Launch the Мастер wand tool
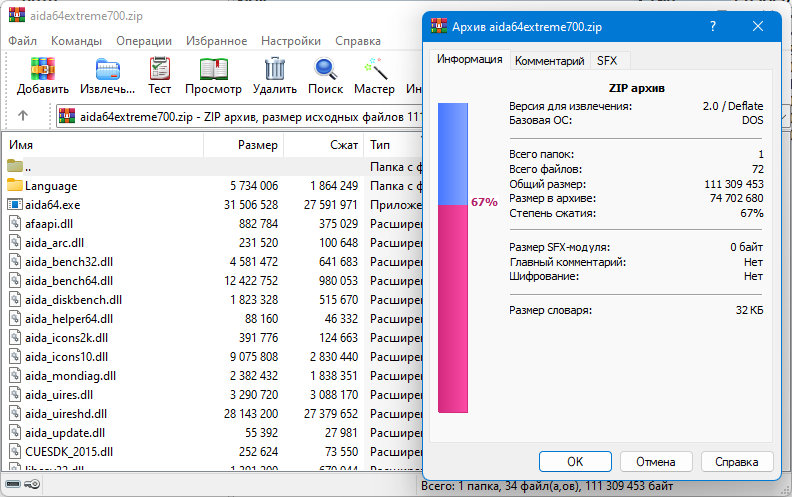The image size is (792, 497). coord(375,69)
